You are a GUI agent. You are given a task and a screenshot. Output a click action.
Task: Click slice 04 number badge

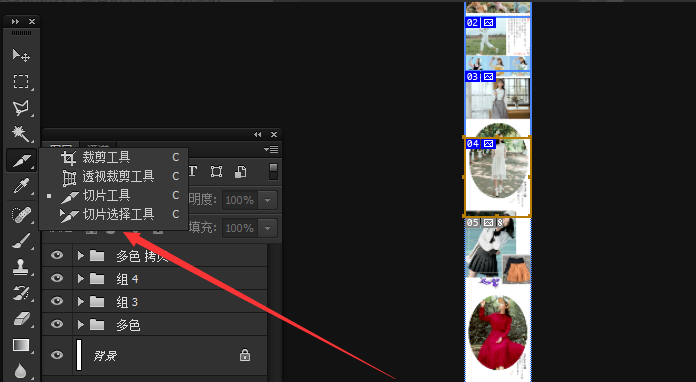pos(473,144)
